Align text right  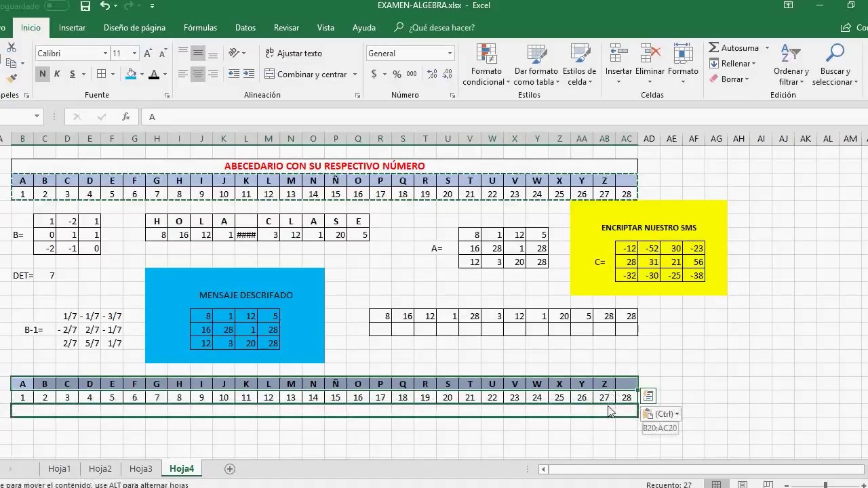point(213,74)
